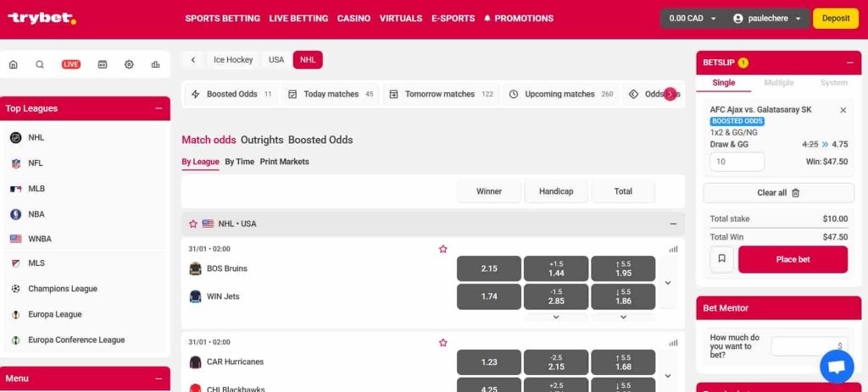Click Clear all in betslip
Screen dimensions: 868x392
point(778,193)
